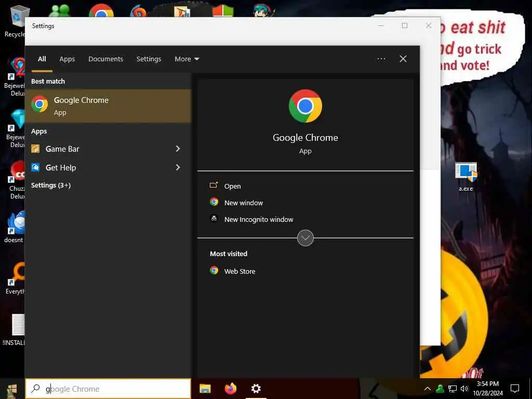Click the Open external-window icon
The height and width of the screenshot is (399, 532).
coord(214,185)
